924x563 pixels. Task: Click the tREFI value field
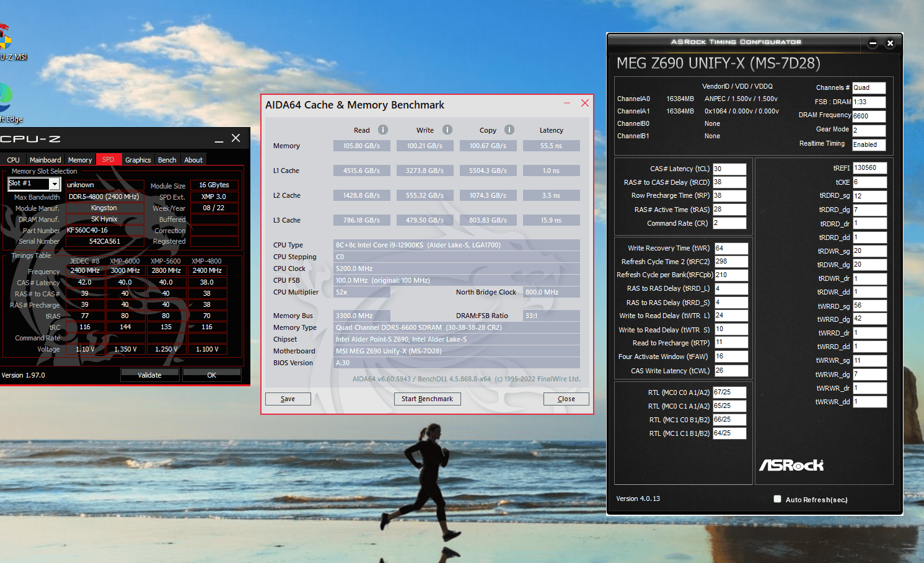pyautogui.click(x=870, y=168)
